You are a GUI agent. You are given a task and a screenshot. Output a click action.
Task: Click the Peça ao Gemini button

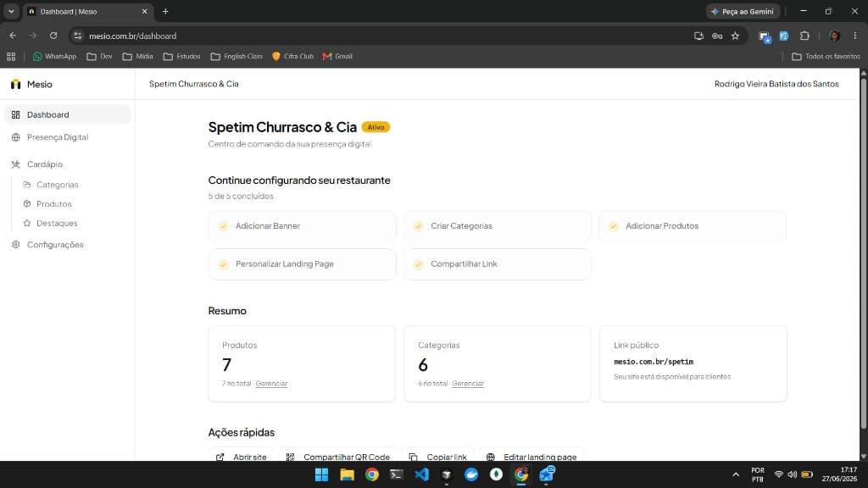pyautogui.click(x=743, y=12)
